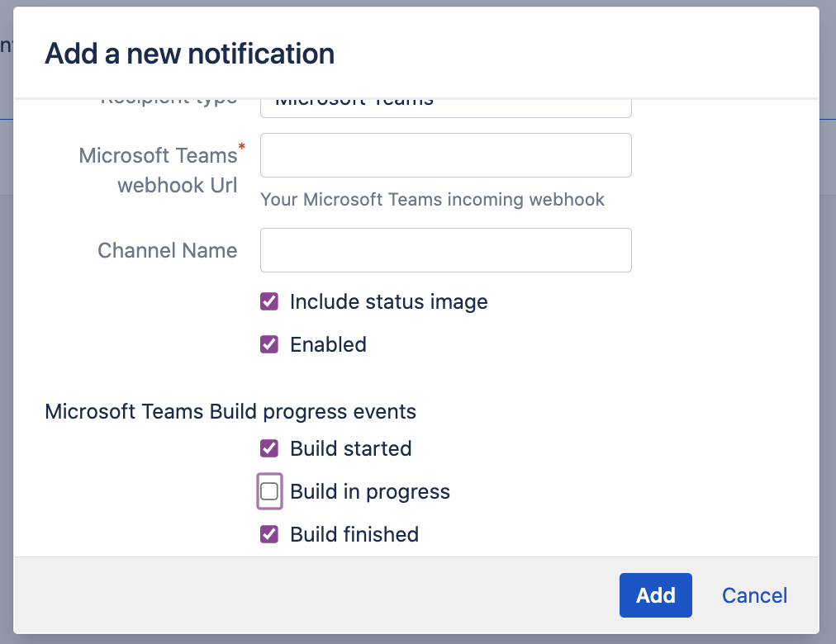This screenshot has width=836, height=644.
Task: Click the 'Microsoft Teams webhook Url' field label
Action: [x=159, y=169]
